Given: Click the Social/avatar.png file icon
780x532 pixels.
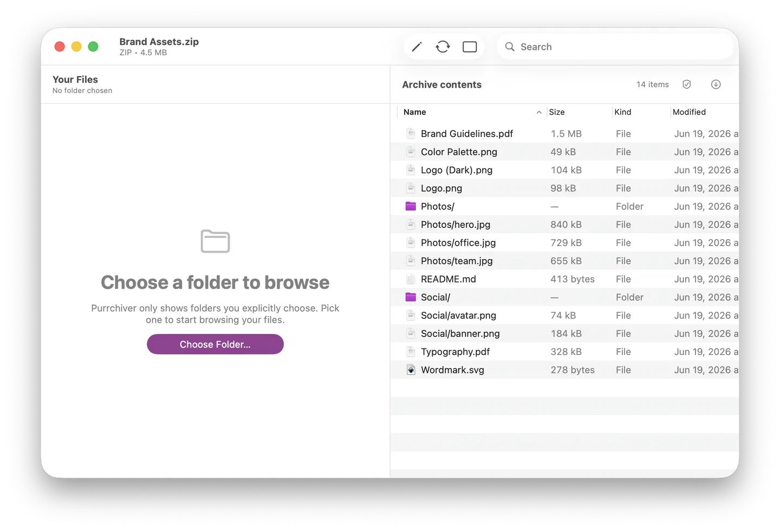Looking at the screenshot, I should click(411, 315).
